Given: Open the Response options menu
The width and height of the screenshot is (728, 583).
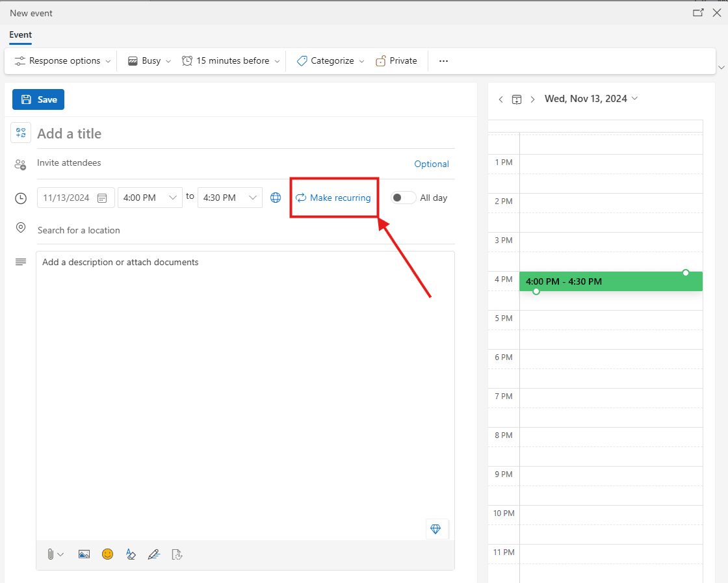Looking at the screenshot, I should coord(63,60).
